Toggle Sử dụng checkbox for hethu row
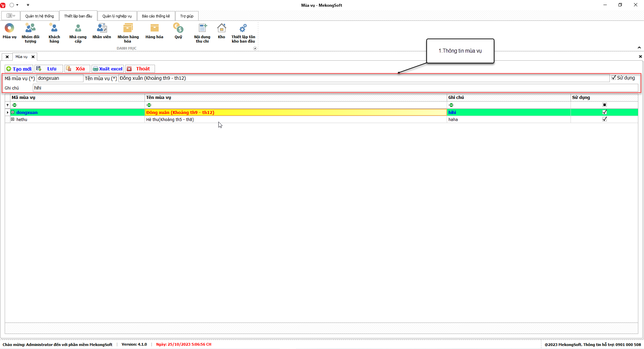 [604, 119]
